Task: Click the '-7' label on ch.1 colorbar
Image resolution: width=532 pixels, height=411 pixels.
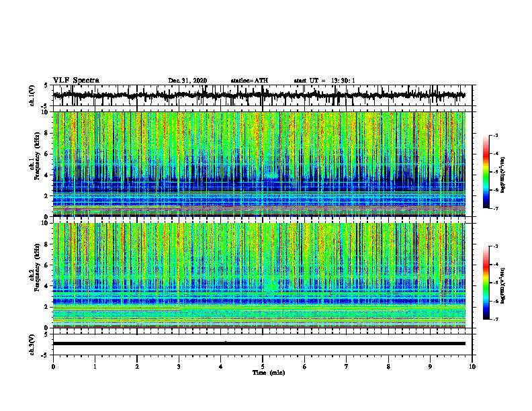Action: click(x=496, y=208)
